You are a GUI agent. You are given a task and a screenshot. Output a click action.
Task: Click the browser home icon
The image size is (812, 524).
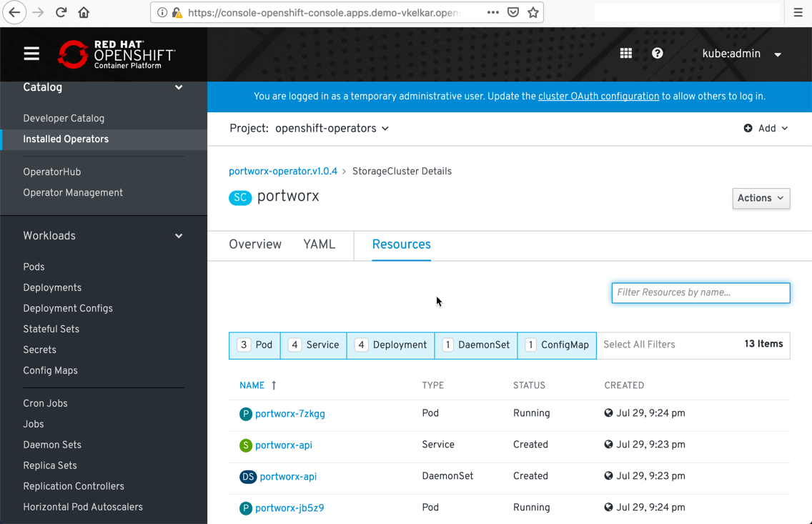click(84, 12)
